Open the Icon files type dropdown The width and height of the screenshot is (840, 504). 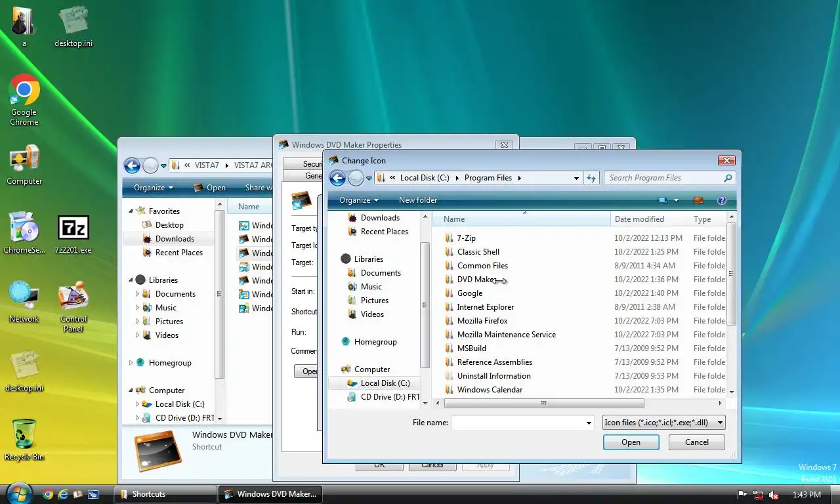pyautogui.click(x=720, y=423)
